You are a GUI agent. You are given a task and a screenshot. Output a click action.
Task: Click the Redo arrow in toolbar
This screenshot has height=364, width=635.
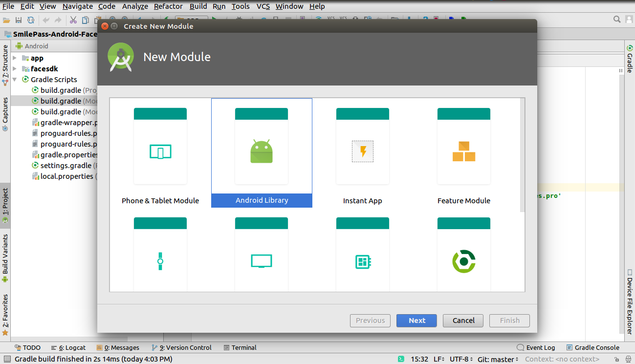(58, 20)
